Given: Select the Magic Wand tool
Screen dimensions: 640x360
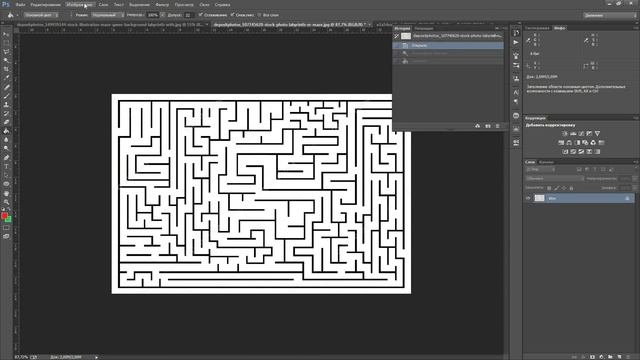Looking at the screenshot, I should (6, 61).
